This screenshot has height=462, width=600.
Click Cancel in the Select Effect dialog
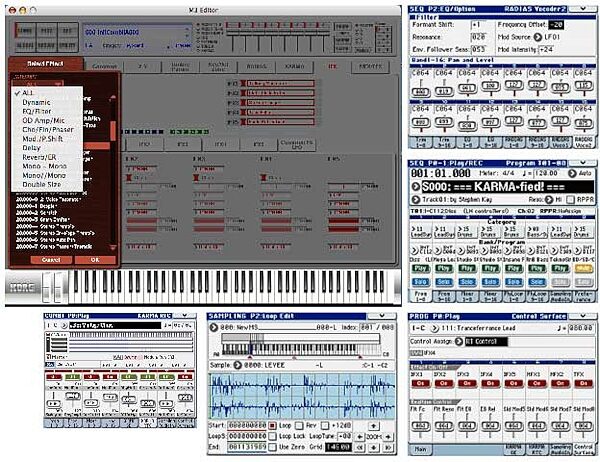tap(51, 260)
